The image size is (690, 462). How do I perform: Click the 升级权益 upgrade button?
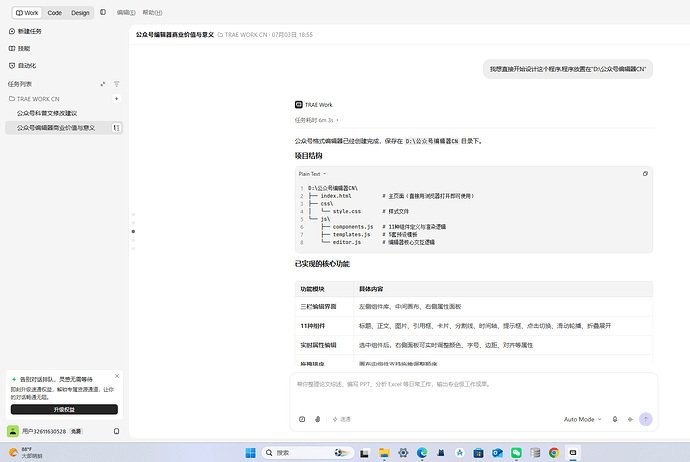(64, 410)
